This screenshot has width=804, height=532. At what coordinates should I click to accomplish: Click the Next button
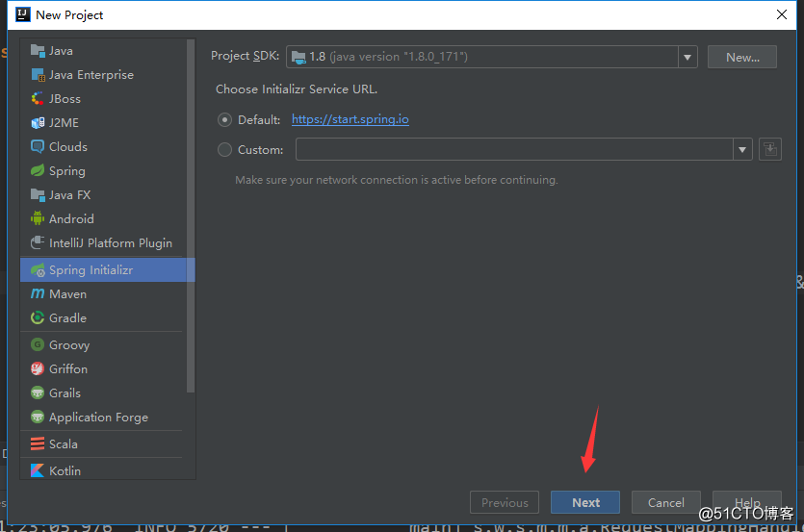point(585,502)
